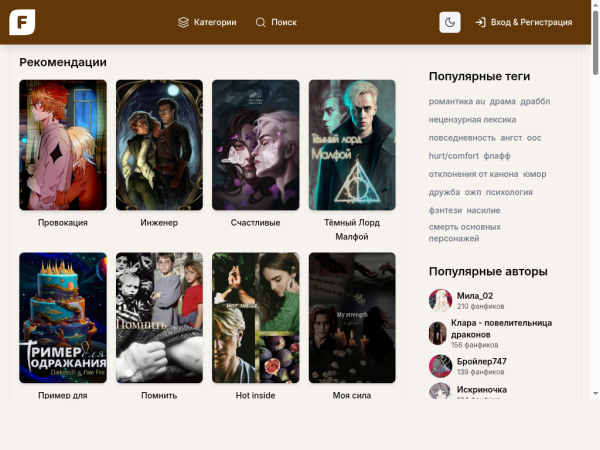Open the Провокация cover thumbnail
Image resolution: width=600 pixels, height=450 pixels.
coord(63,145)
